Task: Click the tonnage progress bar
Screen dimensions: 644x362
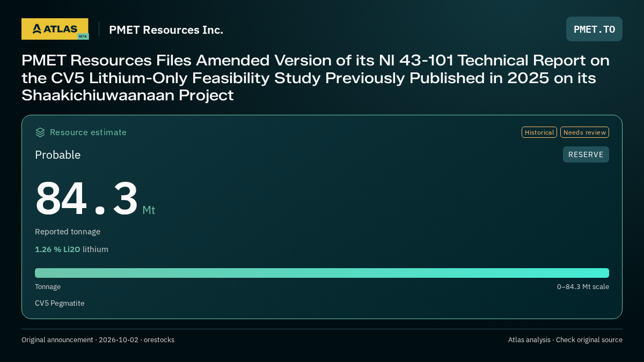Action: [322, 273]
